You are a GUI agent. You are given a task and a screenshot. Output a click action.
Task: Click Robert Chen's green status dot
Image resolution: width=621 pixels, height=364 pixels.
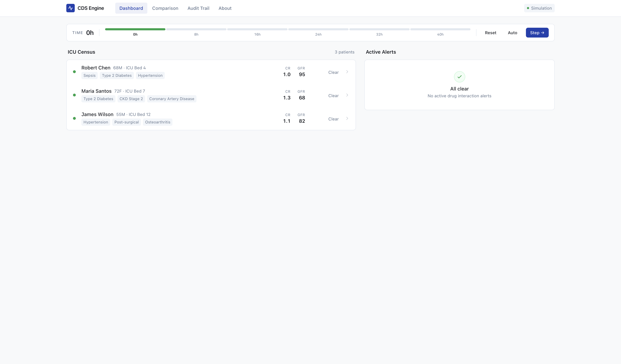[74, 72]
